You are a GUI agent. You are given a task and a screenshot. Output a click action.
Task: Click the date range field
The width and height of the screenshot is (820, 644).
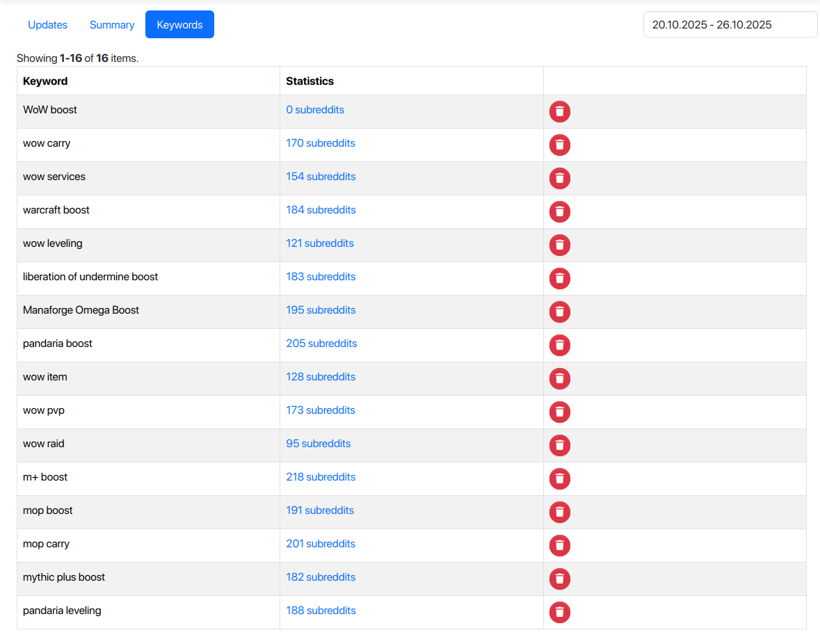pyautogui.click(x=730, y=24)
